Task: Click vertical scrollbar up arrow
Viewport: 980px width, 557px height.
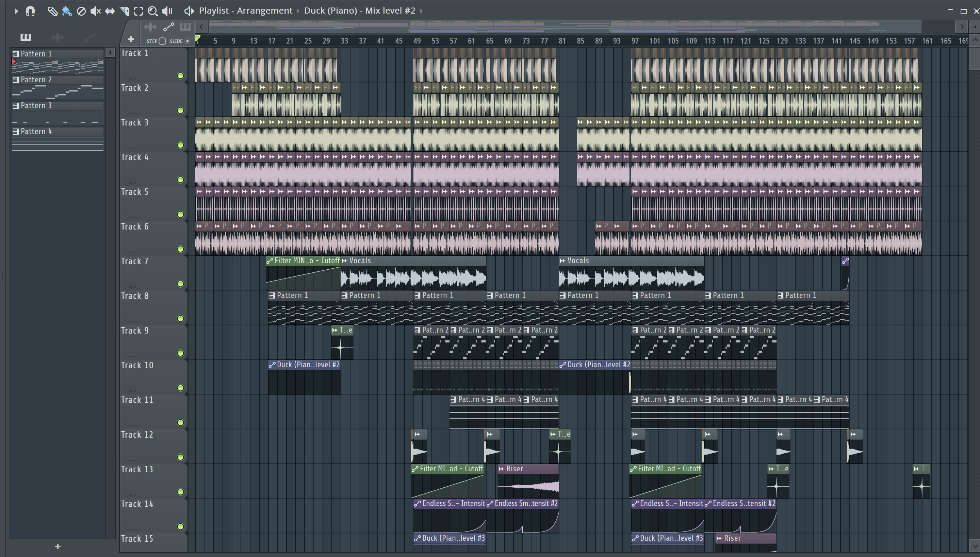Action: pyautogui.click(x=975, y=40)
